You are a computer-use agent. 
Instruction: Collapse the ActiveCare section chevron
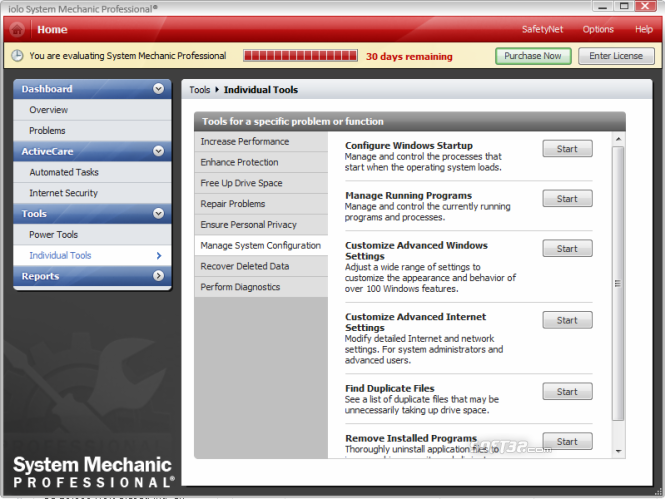[158, 151]
